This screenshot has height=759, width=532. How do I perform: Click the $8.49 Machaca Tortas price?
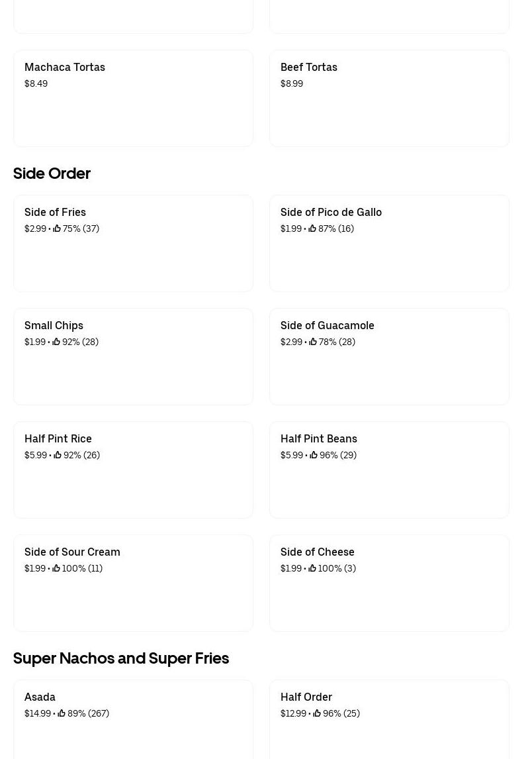(x=36, y=83)
